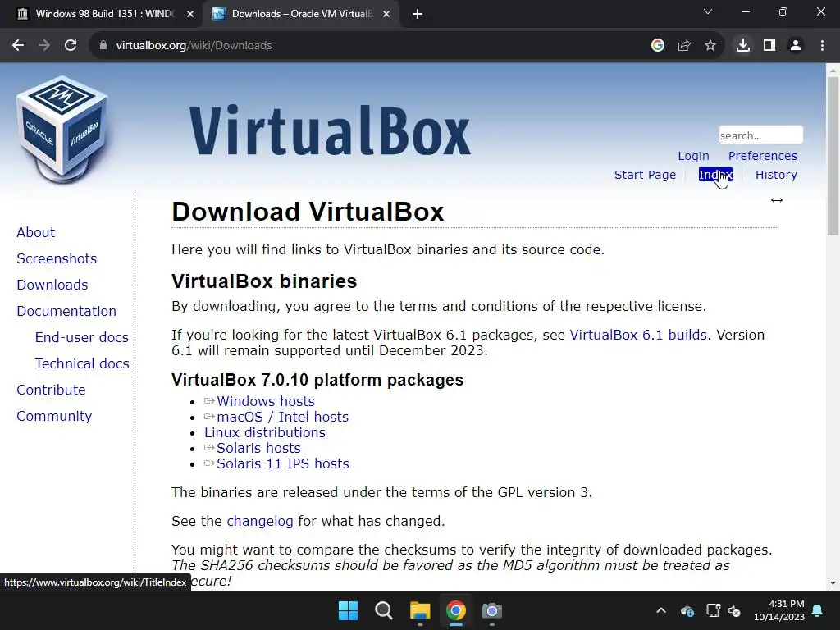This screenshot has height=630, width=840.
Task: Click the page vertical scrollbar thumb
Action: pyautogui.click(x=833, y=155)
